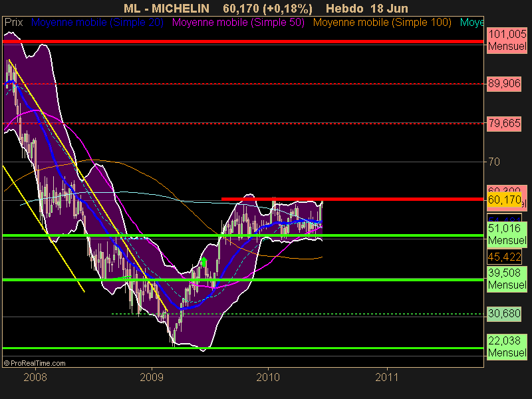Click the 60,170 (+0,18%) quote in the title
Viewport: 532px width, 399px height.
(268, 9)
